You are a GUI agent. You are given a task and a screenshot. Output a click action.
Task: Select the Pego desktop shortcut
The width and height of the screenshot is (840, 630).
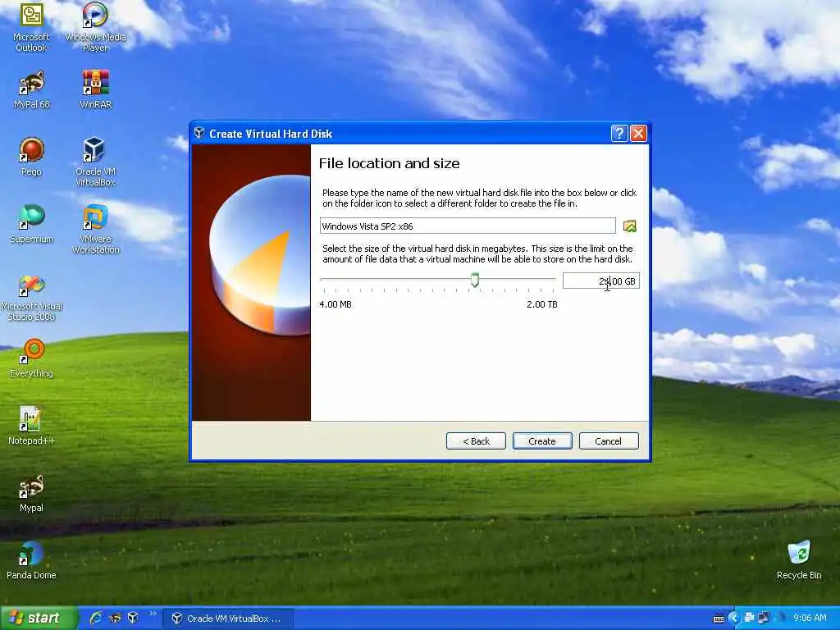(31, 157)
